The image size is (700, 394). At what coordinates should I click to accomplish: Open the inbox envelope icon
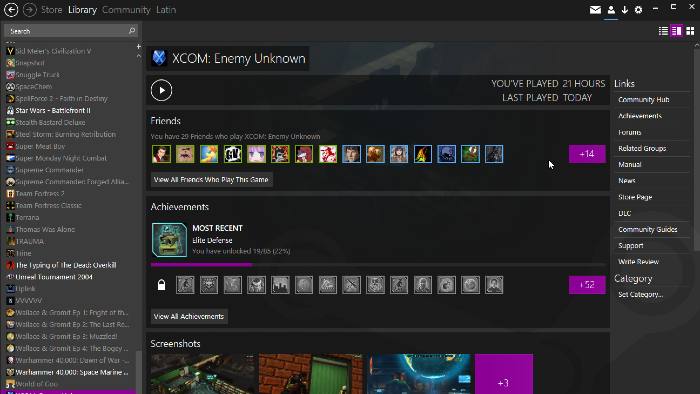pyautogui.click(x=595, y=10)
